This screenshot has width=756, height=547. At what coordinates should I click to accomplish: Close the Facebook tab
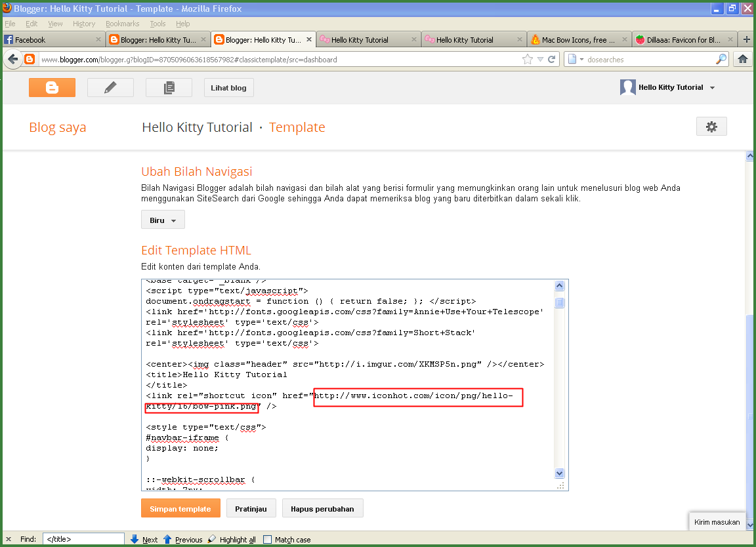tap(98, 39)
